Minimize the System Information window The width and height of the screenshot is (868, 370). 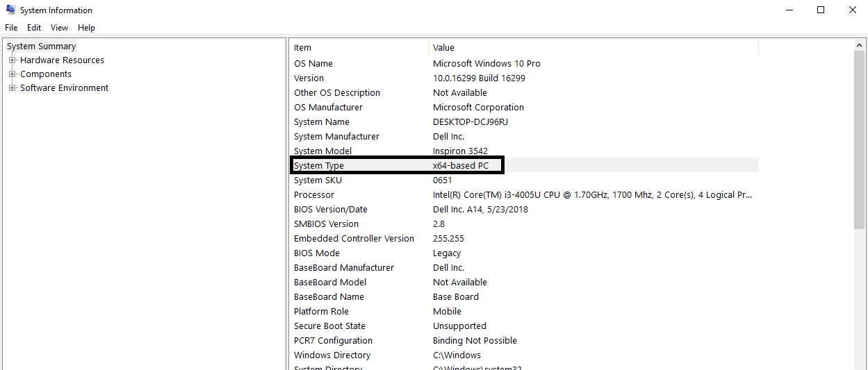click(x=789, y=10)
